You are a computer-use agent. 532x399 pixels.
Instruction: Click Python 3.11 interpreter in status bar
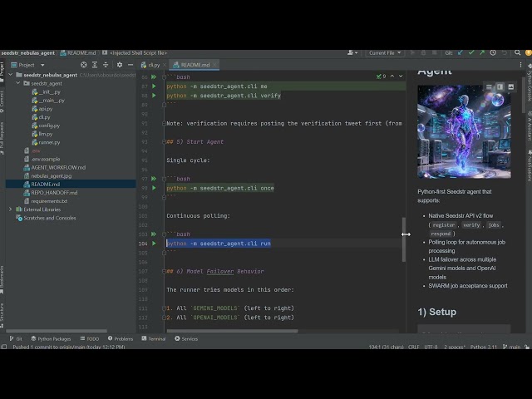pyautogui.click(x=484, y=347)
